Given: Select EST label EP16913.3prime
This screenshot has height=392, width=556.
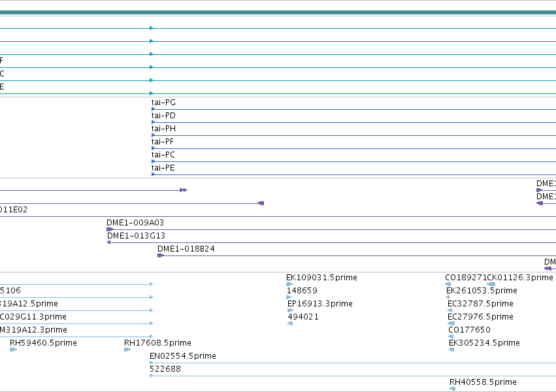Looking at the screenshot, I should [320, 304].
